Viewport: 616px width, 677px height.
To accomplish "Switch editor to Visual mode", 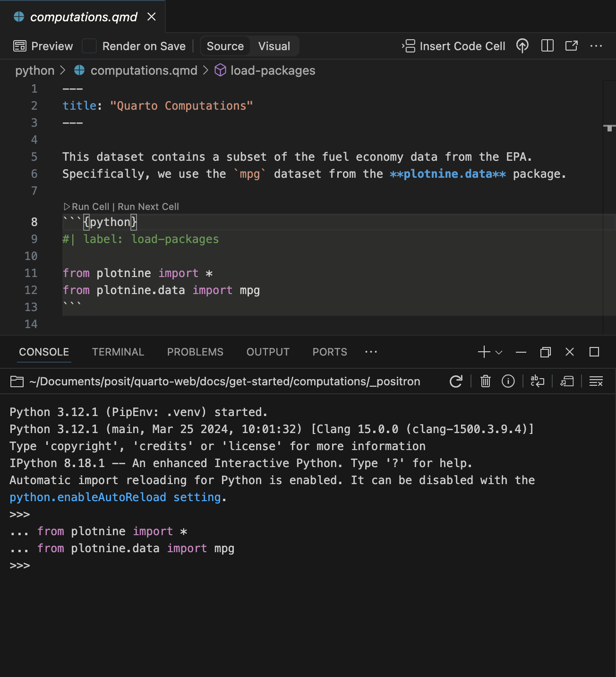I will click(x=274, y=46).
